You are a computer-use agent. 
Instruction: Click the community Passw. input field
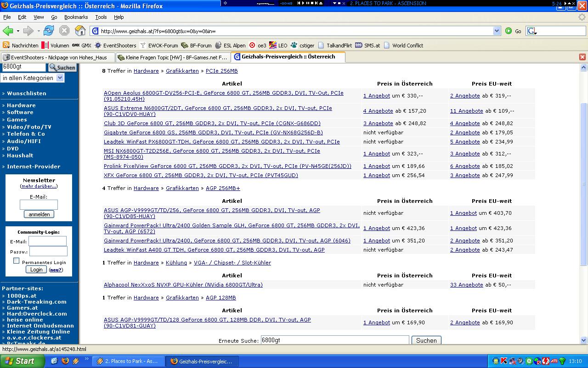(x=48, y=251)
